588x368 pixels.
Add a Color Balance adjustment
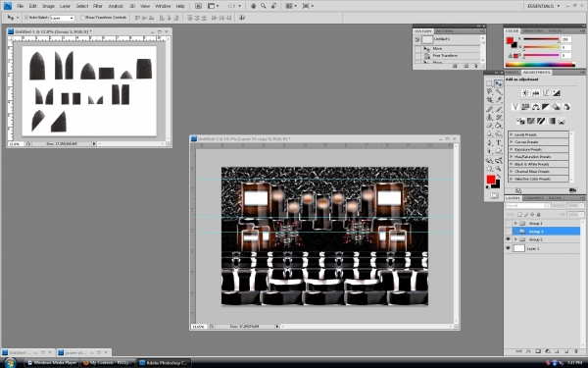click(x=535, y=107)
